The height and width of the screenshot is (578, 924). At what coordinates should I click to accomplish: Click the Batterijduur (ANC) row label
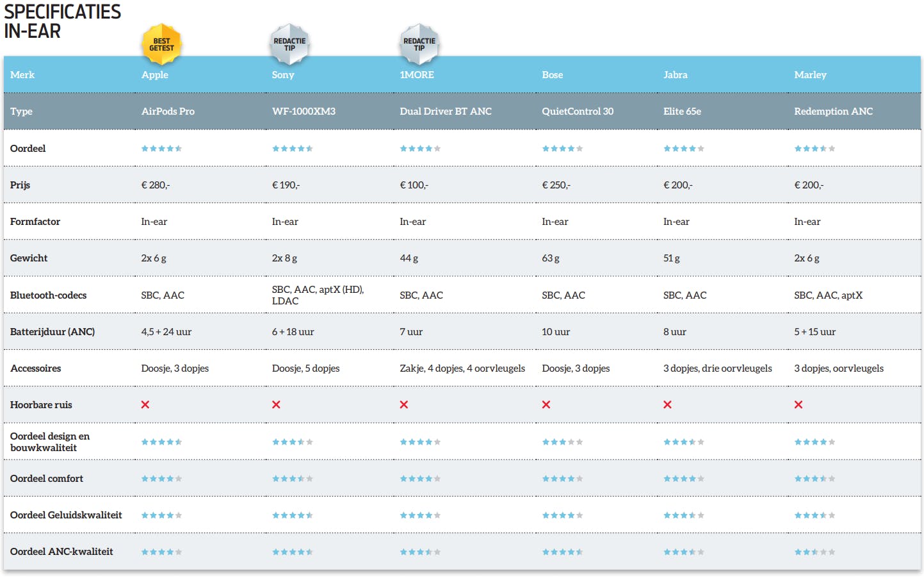[x=53, y=332]
